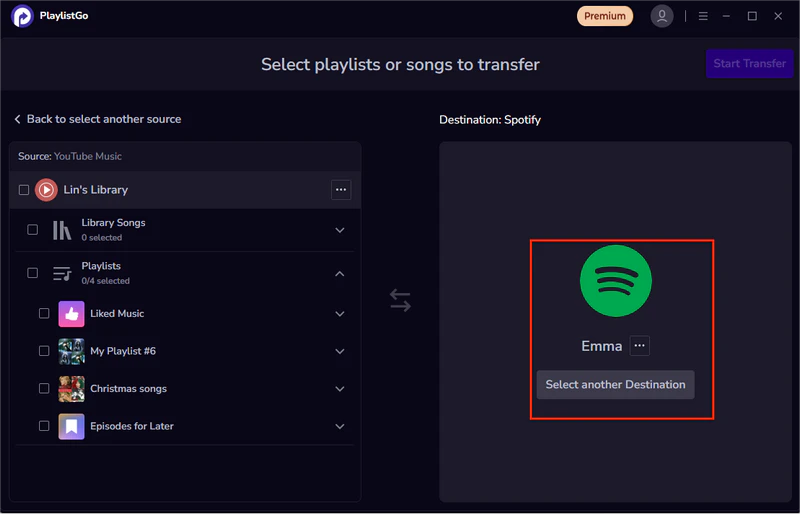Click the Playlists music list icon
The height and width of the screenshot is (514, 800).
(x=62, y=274)
